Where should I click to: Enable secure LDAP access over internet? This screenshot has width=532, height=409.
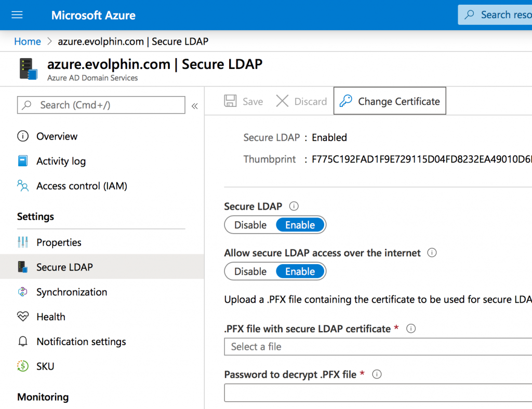point(300,271)
